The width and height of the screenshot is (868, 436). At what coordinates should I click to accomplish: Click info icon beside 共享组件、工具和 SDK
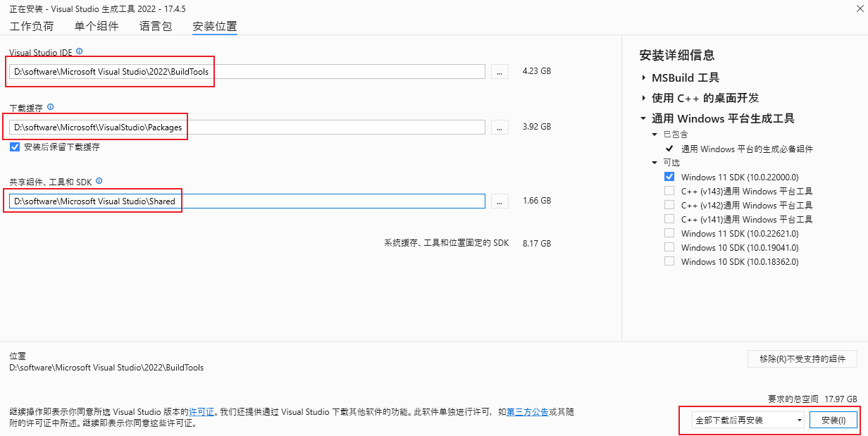coord(99,181)
